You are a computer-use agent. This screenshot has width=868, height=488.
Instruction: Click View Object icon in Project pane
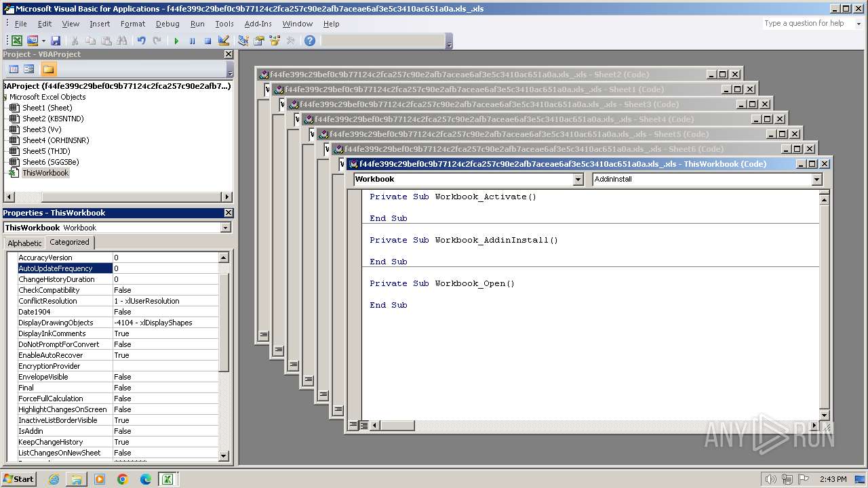[29, 69]
